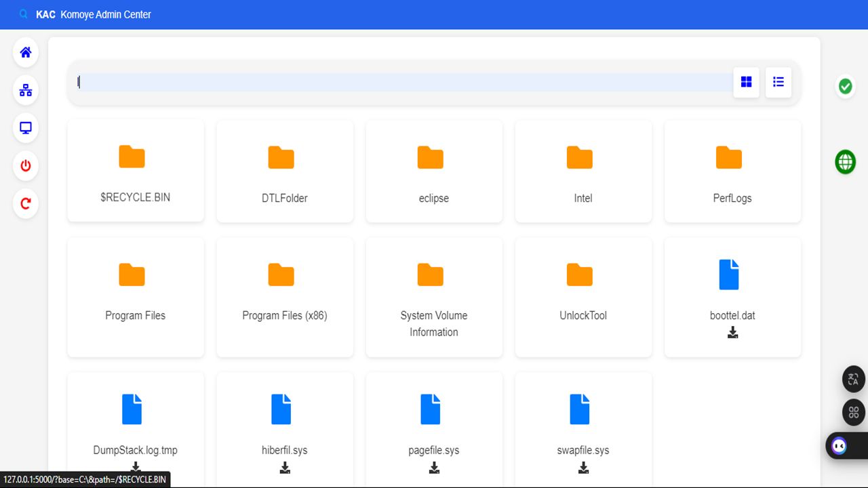The width and height of the screenshot is (868, 488).
Task: Click the green checkmark status icon
Action: click(x=845, y=87)
